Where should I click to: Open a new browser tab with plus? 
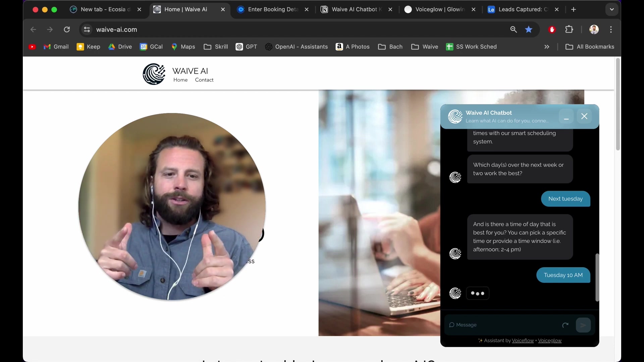click(574, 9)
